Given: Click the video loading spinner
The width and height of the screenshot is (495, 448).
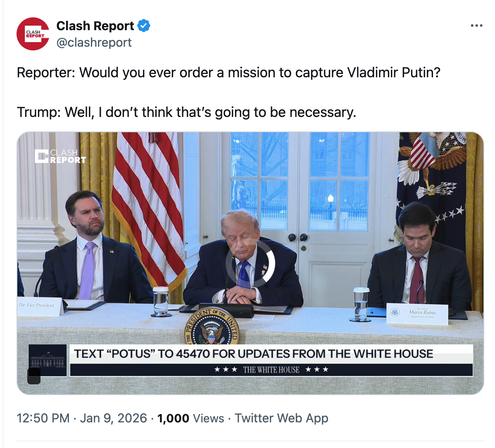Looking at the screenshot, I should [250, 263].
